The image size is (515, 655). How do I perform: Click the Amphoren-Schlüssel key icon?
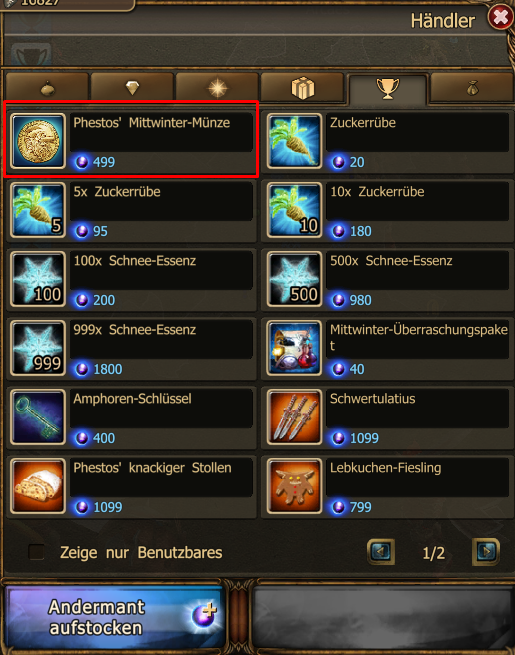click(x=38, y=417)
